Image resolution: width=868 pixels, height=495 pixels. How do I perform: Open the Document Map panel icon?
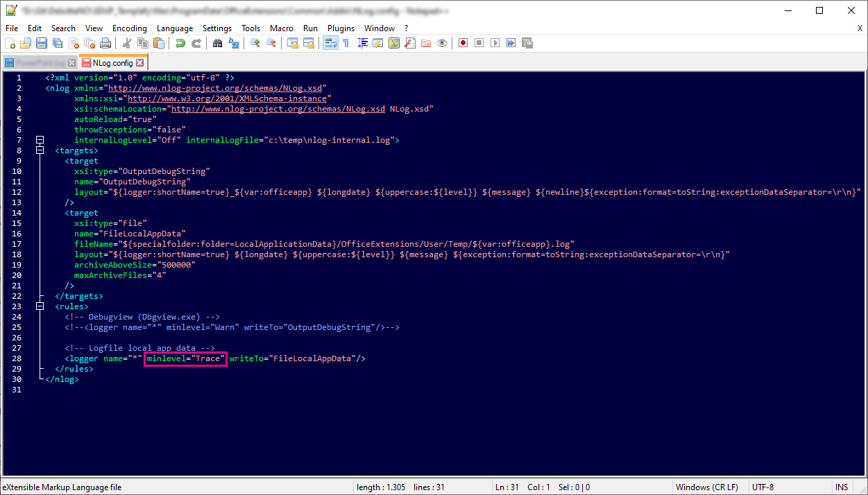point(394,43)
